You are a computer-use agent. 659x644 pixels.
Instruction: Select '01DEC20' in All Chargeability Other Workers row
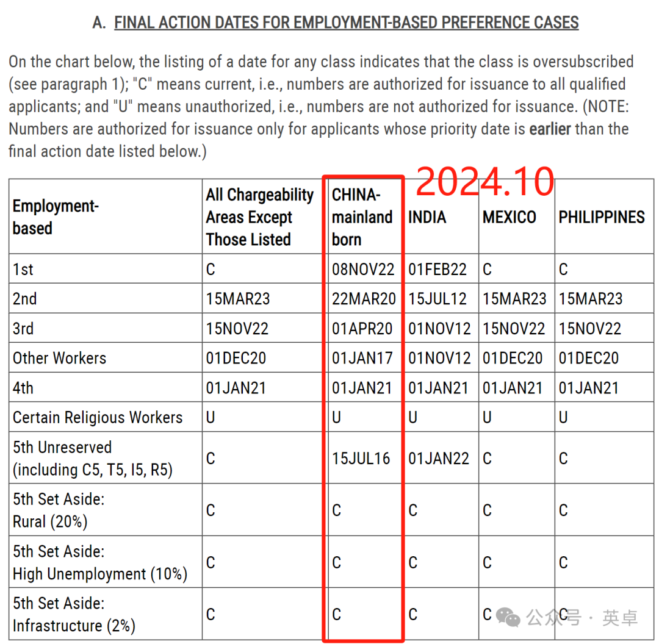[x=236, y=358]
